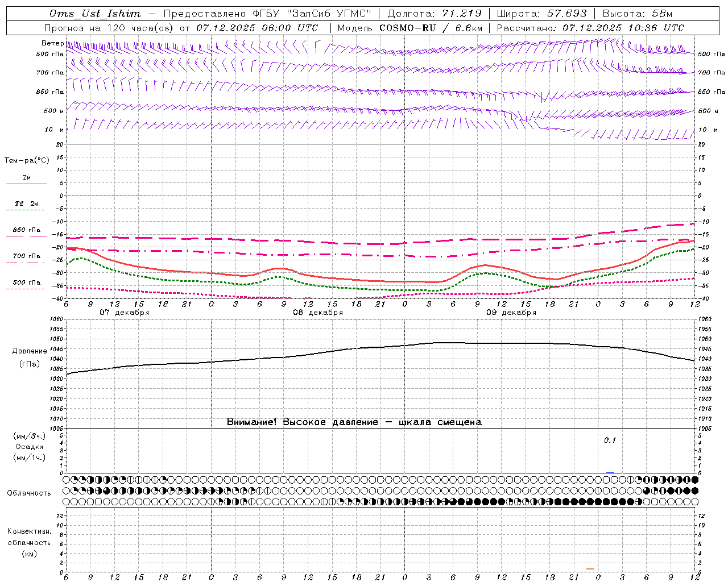Click the (гПа) pressure unit label
728x582 pixels.
30,364
